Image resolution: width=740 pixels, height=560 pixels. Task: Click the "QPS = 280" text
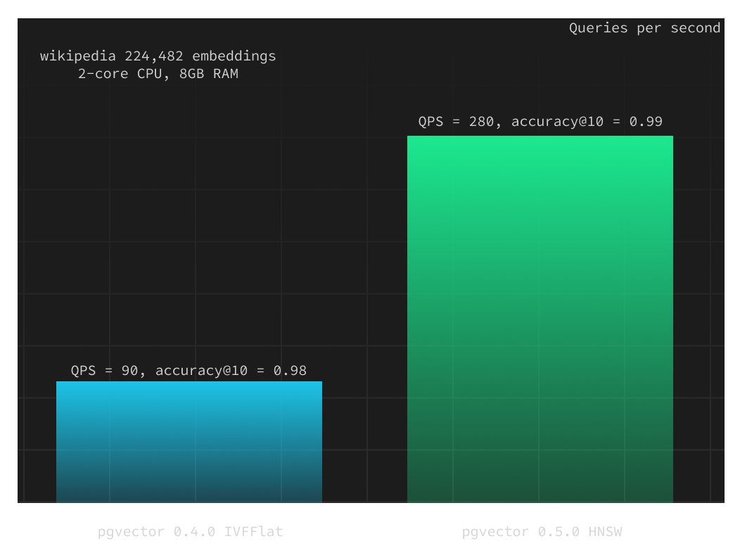click(456, 122)
